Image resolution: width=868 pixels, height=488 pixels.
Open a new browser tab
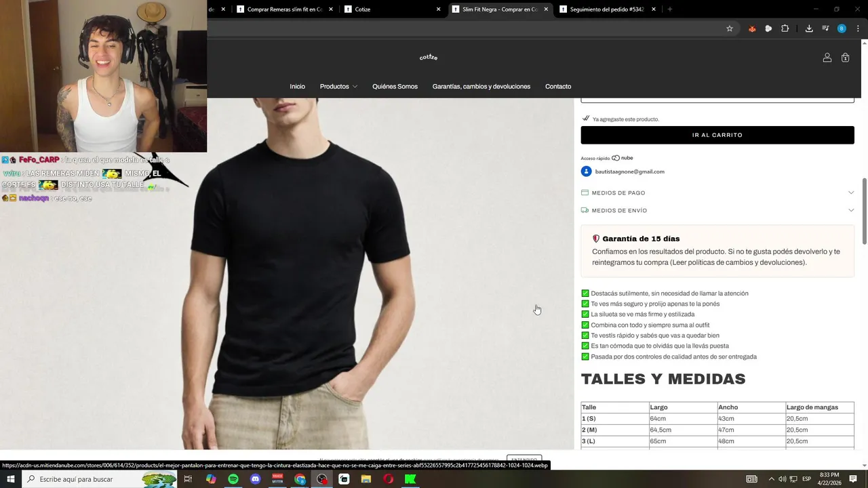point(670,9)
